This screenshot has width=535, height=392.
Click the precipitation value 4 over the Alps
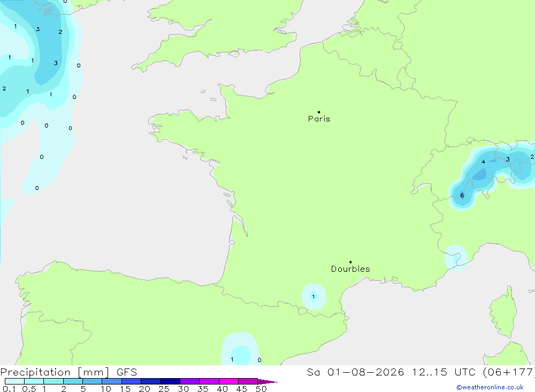[x=483, y=162]
